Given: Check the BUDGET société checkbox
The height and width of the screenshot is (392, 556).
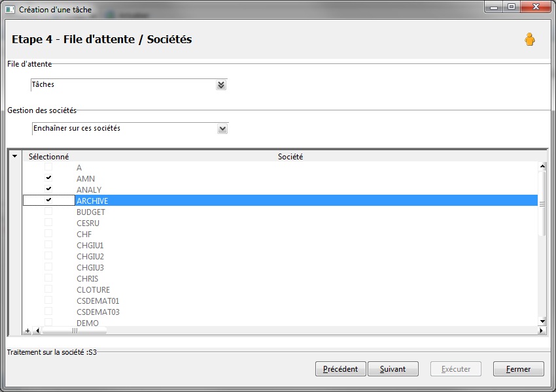Looking at the screenshot, I should 48,212.
